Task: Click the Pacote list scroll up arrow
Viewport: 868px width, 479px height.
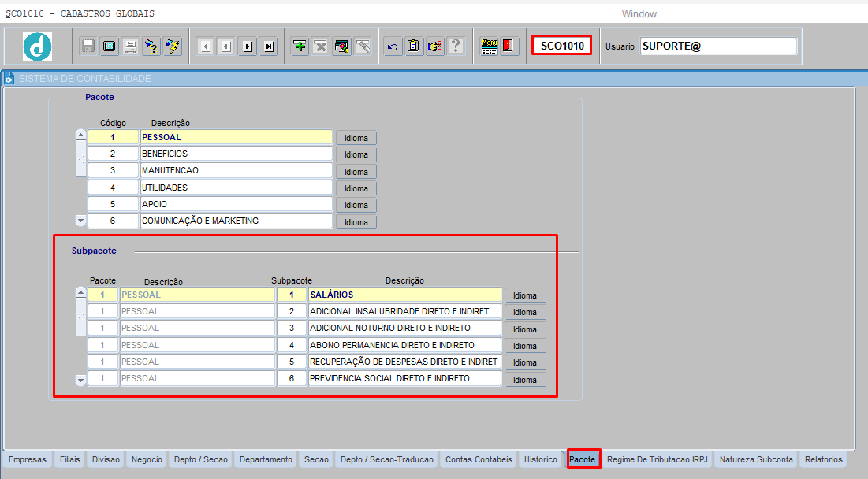Action: coord(81,136)
